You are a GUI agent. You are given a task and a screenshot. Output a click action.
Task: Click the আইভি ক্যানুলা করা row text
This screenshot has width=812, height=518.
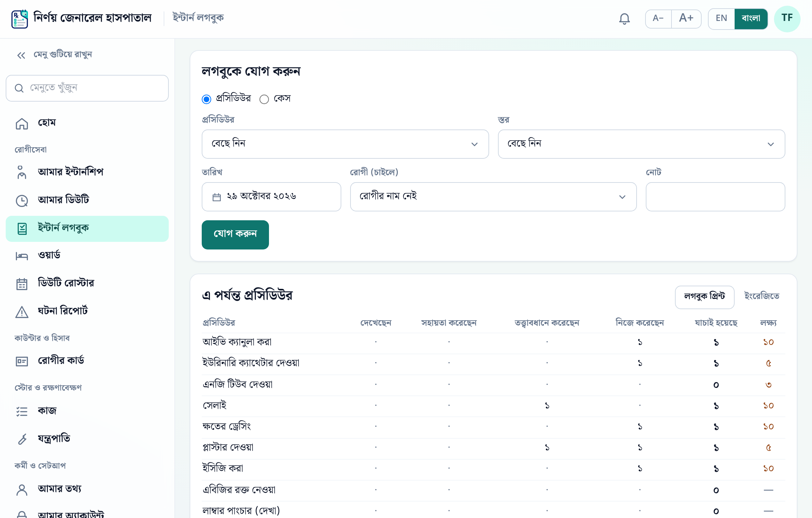point(237,342)
